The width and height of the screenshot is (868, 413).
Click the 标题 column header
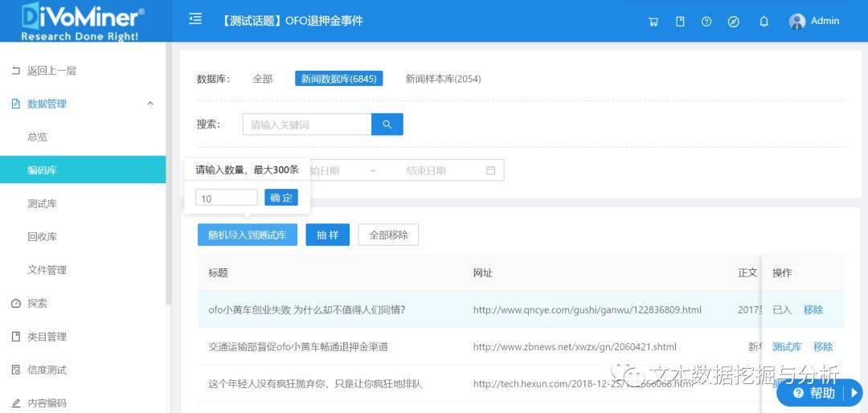218,273
